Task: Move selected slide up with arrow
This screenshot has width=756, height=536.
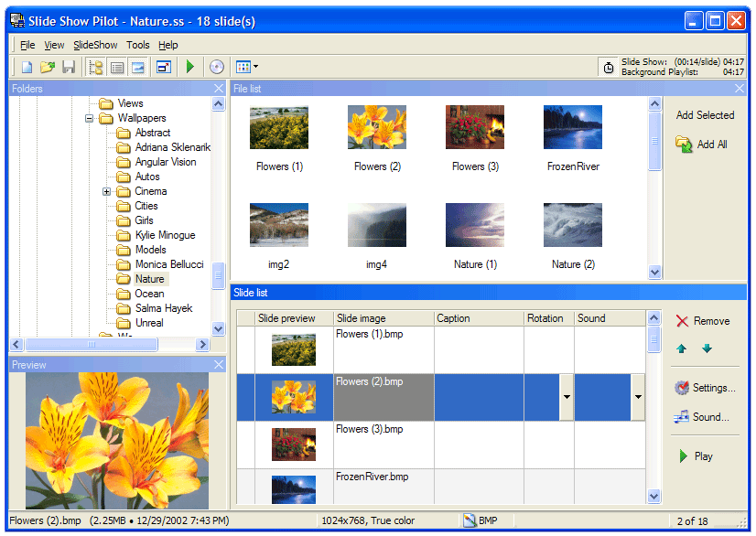Action: pyautogui.click(x=681, y=348)
